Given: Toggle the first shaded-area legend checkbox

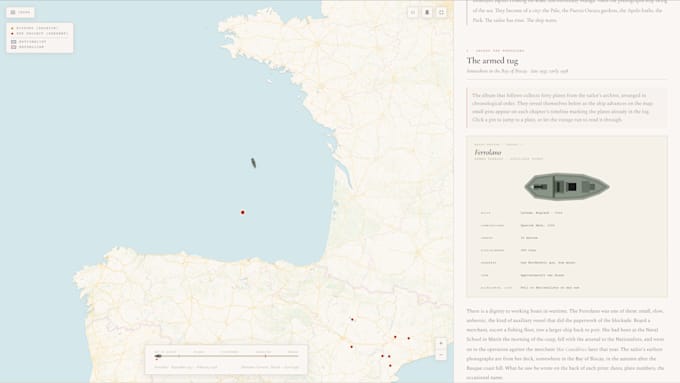Looking at the screenshot, I should pyautogui.click(x=13, y=42).
